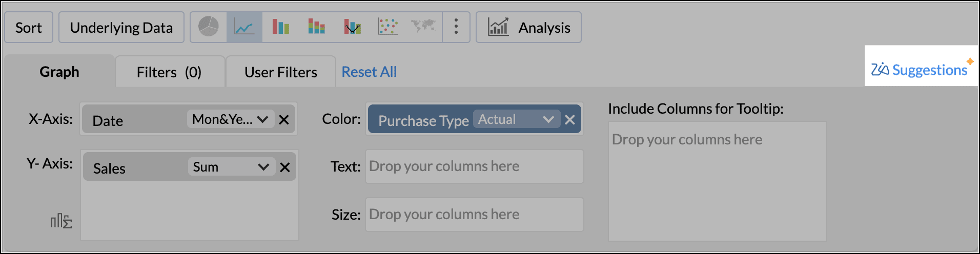This screenshot has height=254, width=980.
Task: Remove the Sales column from Y-Axis
Action: pyautogui.click(x=285, y=167)
